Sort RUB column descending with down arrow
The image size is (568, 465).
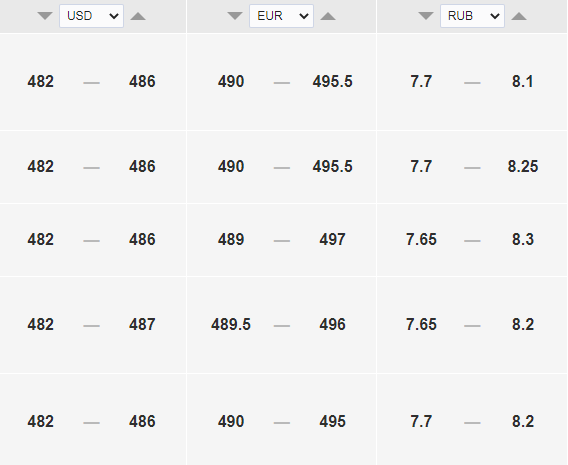[426, 16]
